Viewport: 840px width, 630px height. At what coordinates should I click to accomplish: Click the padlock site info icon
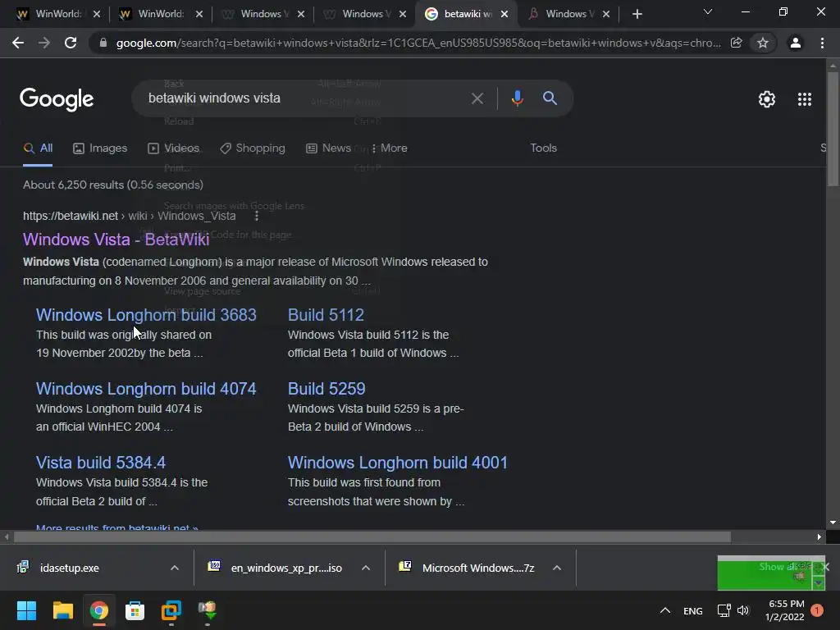103,43
